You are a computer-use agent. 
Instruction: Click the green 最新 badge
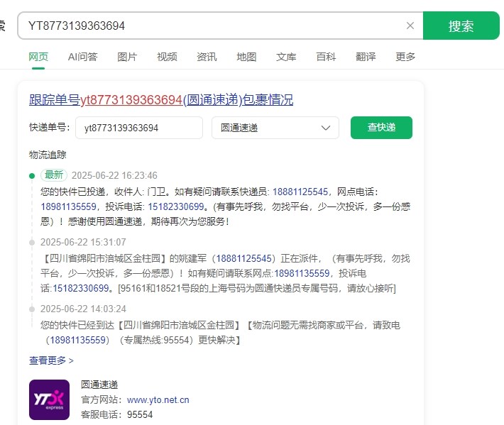click(x=54, y=175)
